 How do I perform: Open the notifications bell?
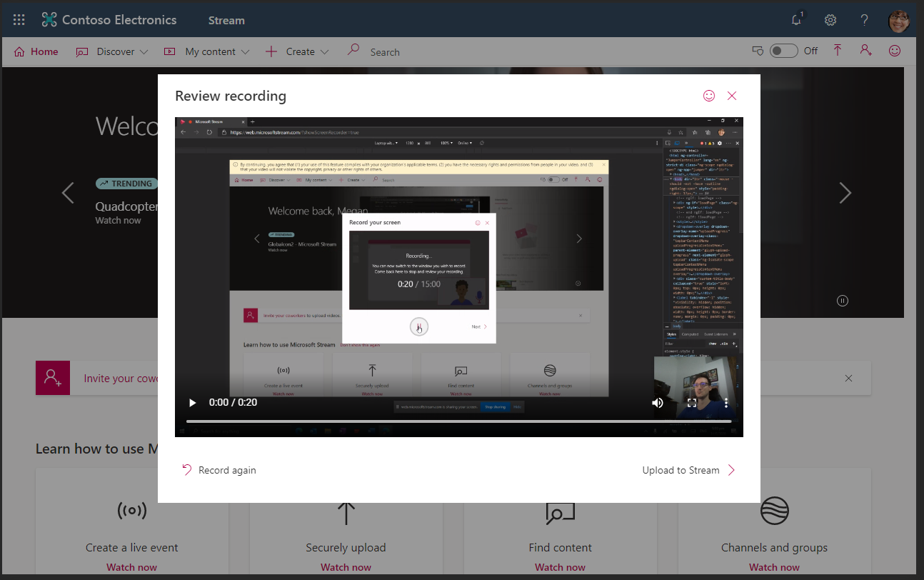point(797,20)
